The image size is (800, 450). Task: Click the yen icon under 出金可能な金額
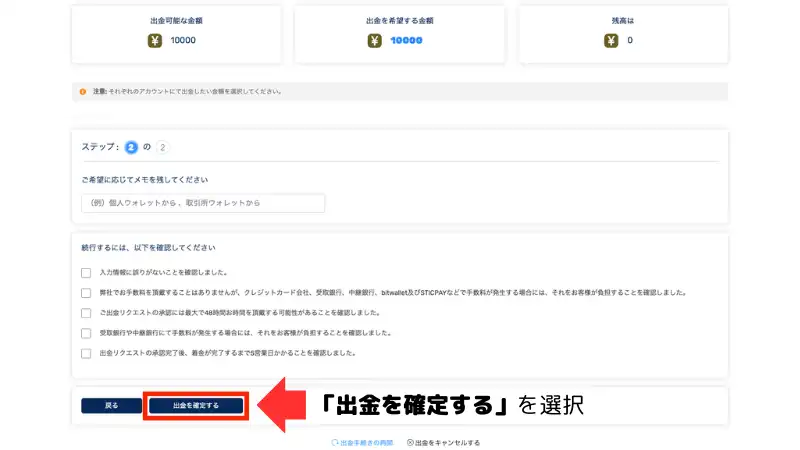point(155,41)
